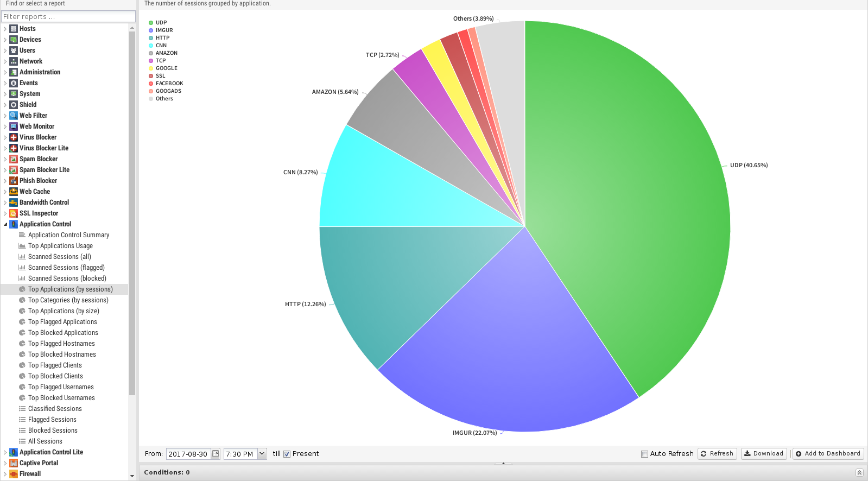Click the Download button
The image size is (868, 481).
tap(764, 454)
